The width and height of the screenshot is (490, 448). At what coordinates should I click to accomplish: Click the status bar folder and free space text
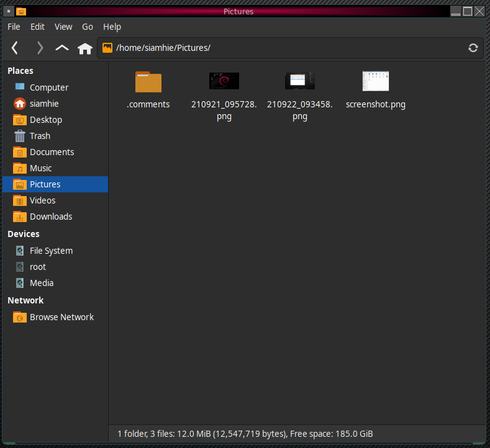(245, 434)
